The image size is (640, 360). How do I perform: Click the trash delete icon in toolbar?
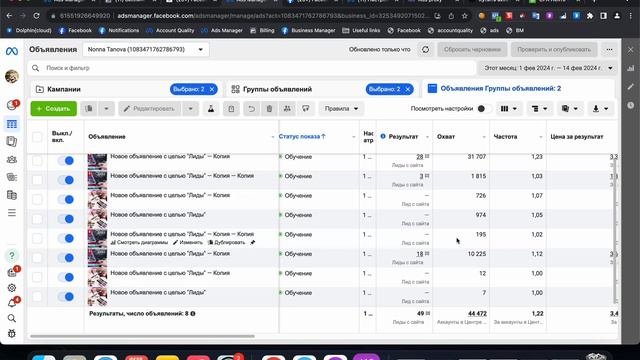tap(269, 109)
